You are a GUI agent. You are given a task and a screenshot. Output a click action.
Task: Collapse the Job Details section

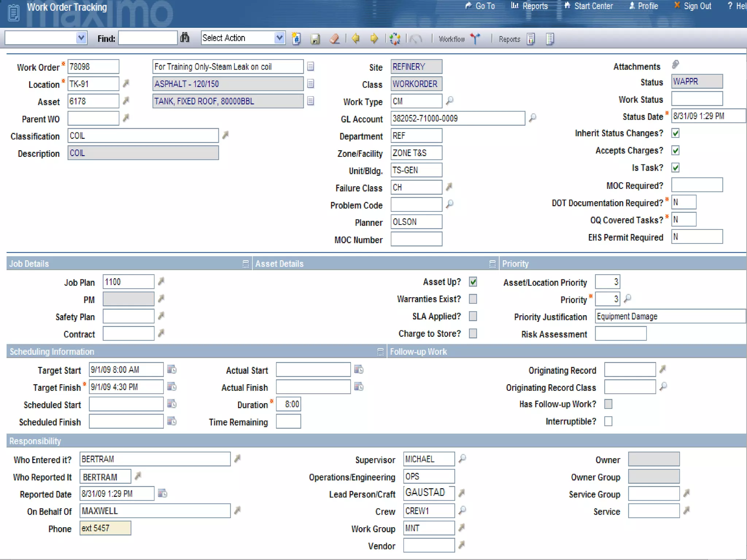(x=245, y=264)
